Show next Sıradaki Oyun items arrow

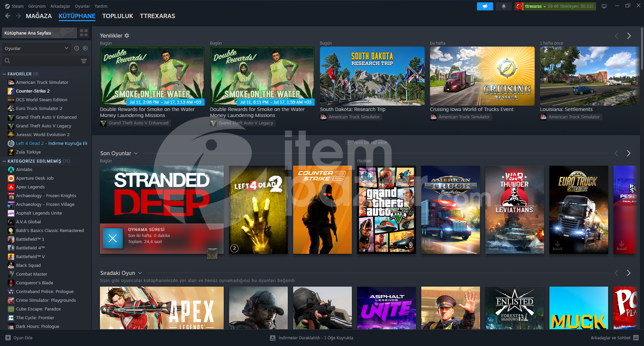tap(629, 273)
